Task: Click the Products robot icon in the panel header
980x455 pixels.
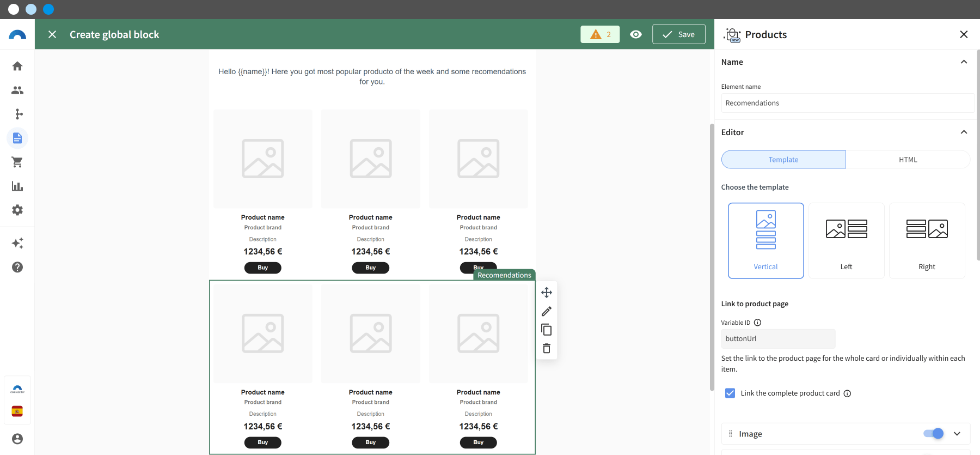Action: coord(732,35)
